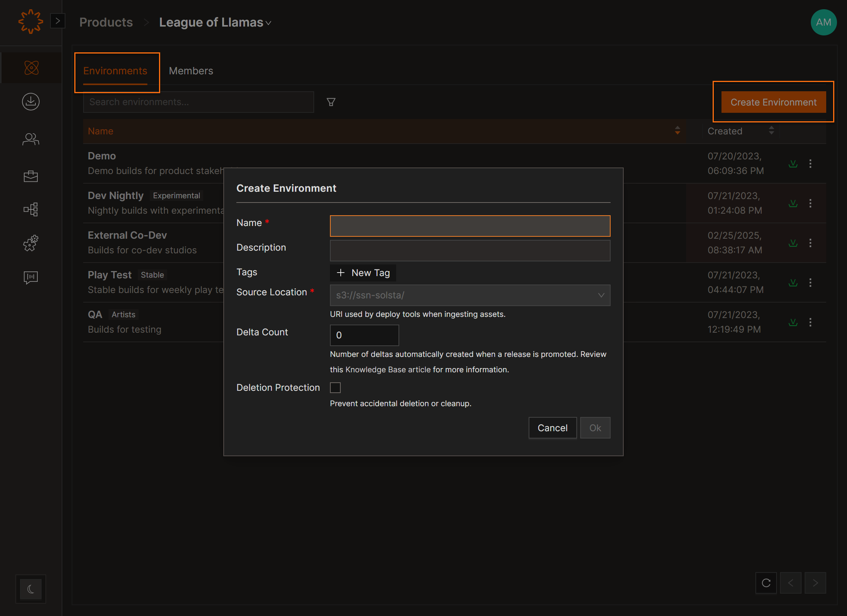847x616 pixels.
Task: Click the feedback chat sidebar icon
Action: [x=31, y=277]
